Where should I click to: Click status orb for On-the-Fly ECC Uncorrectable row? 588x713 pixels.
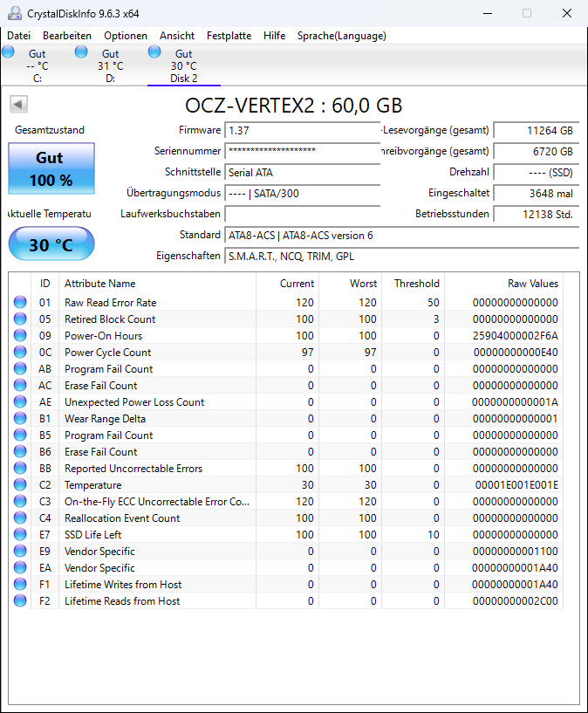pyautogui.click(x=20, y=501)
